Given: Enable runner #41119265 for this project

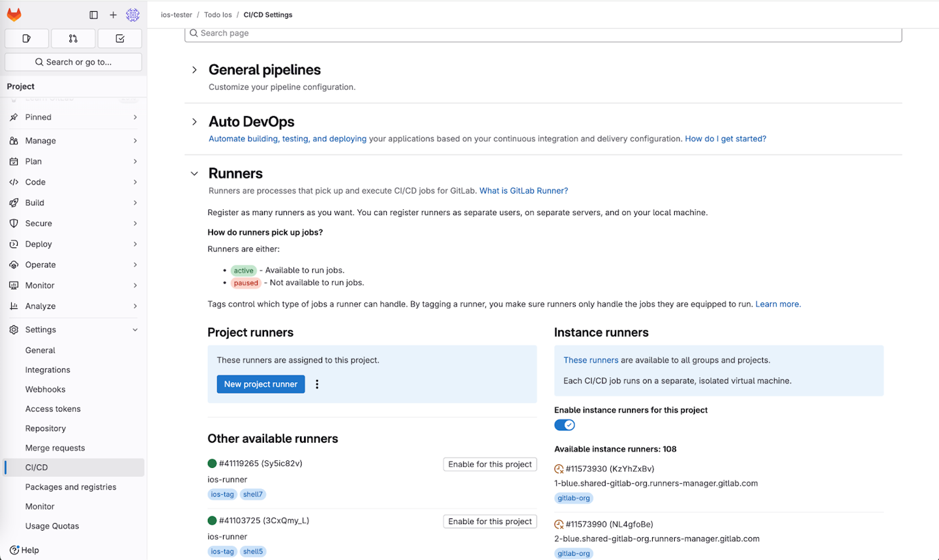Looking at the screenshot, I should pos(490,464).
